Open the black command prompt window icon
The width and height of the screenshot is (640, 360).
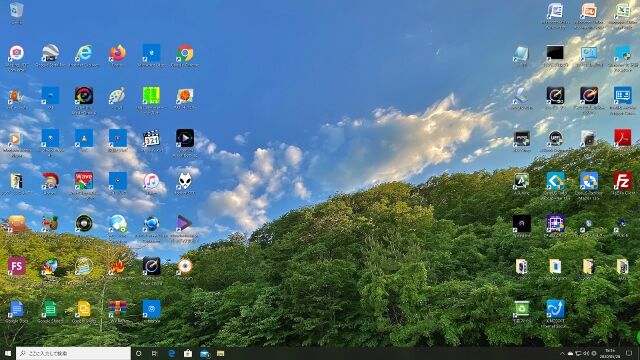pos(555,53)
